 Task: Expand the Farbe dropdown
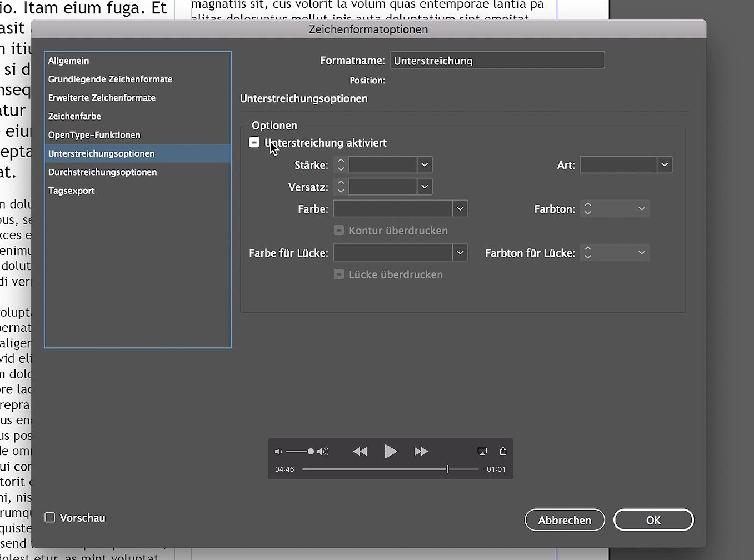[460, 208]
